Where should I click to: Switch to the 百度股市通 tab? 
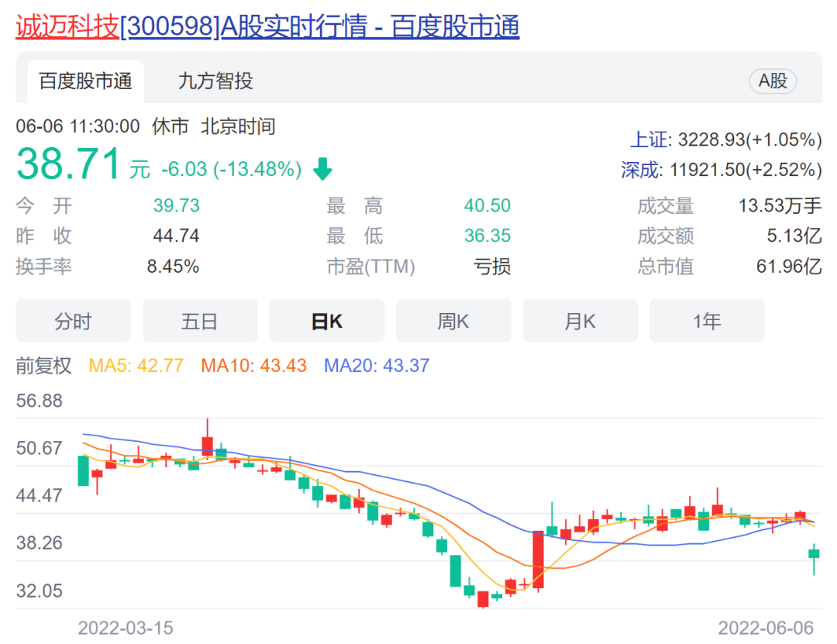click(85, 81)
